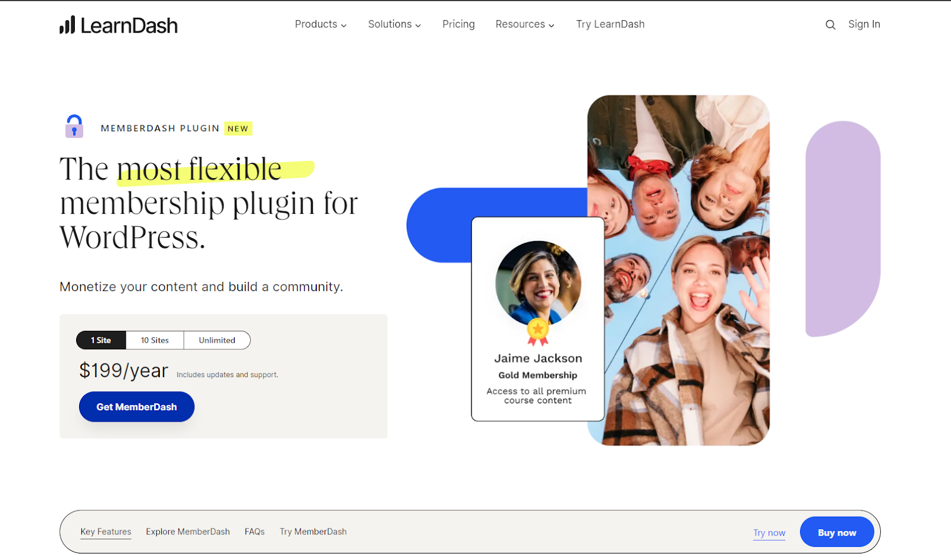Click the MemberDash padlock icon
The width and height of the screenshot is (951, 560).
74,126
